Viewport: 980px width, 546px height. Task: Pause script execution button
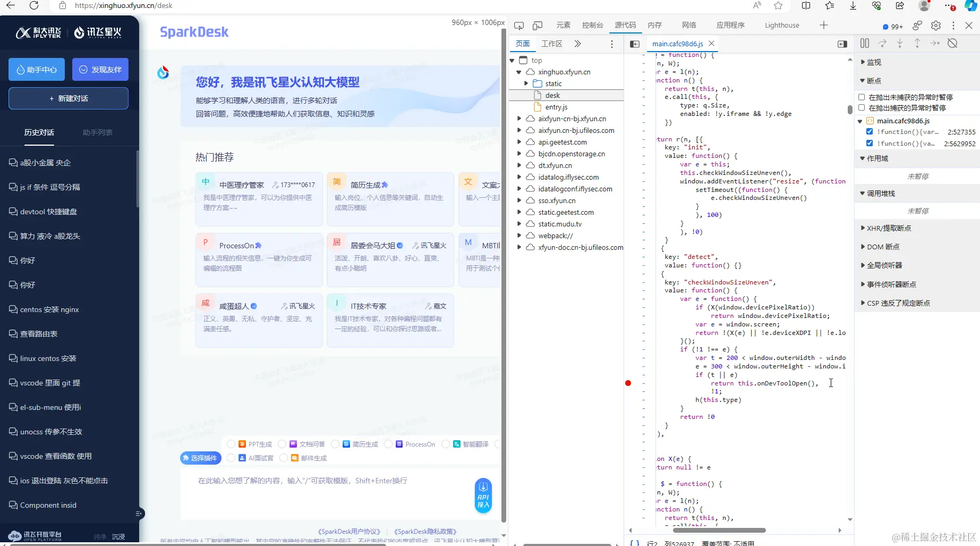[x=865, y=43]
